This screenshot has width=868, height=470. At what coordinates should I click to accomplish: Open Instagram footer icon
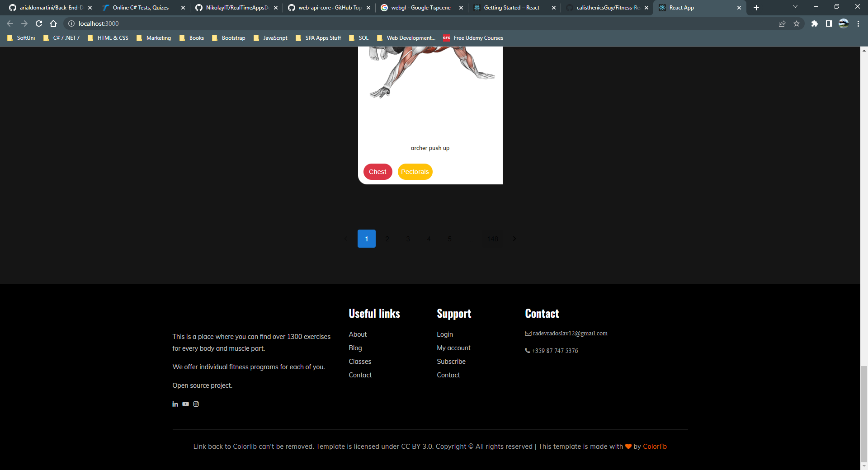tap(196, 404)
